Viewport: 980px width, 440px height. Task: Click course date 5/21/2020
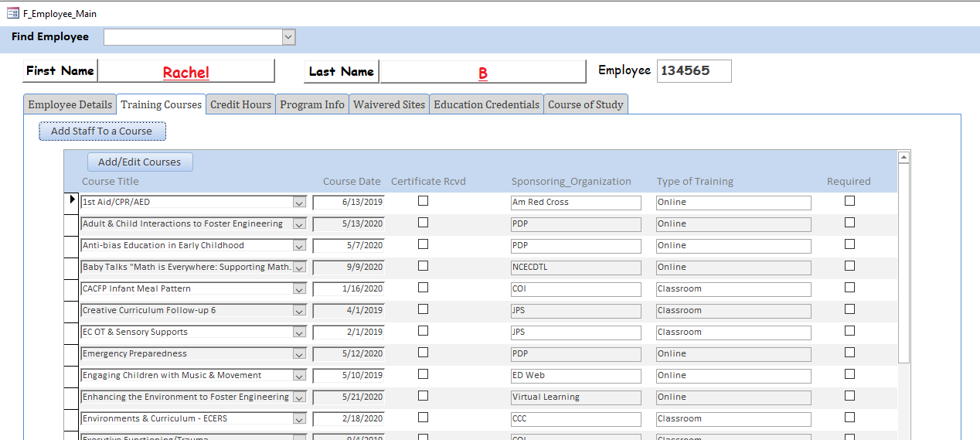pos(349,397)
